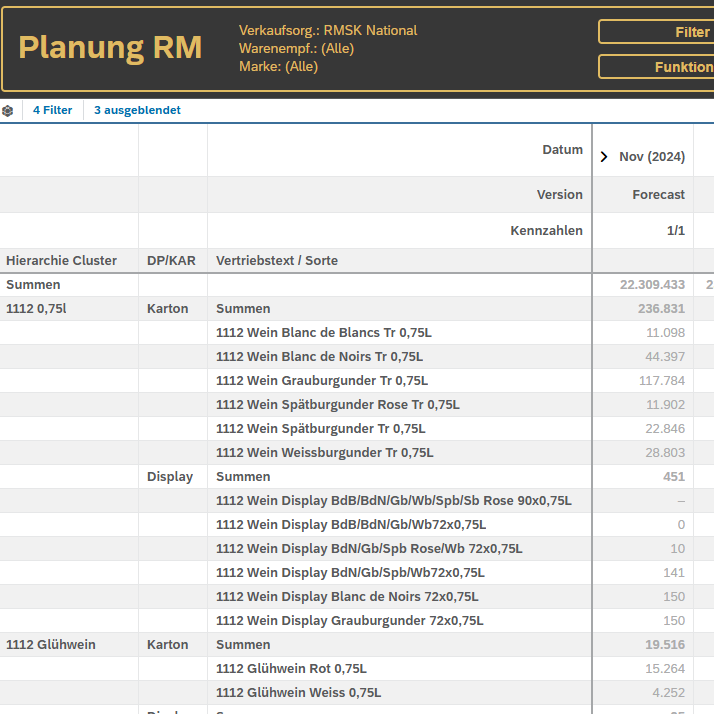Select the top Summen total row label

pyautogui.click(x=33, y=285)
